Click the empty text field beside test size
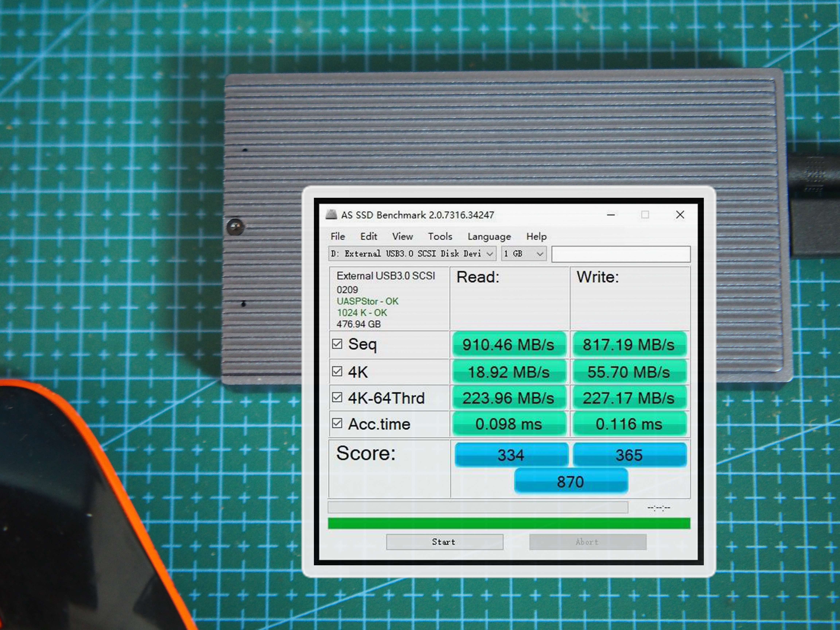 click(x=621, y=254)
